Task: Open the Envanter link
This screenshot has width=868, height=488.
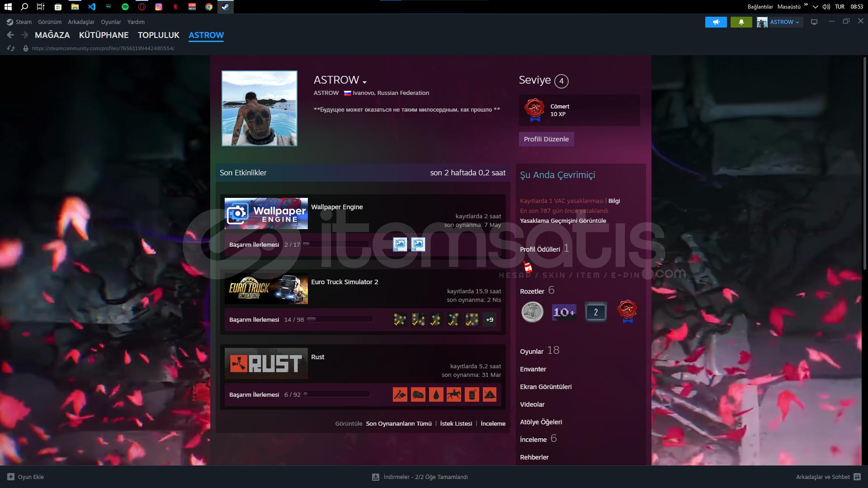Action: click(533, 369)
